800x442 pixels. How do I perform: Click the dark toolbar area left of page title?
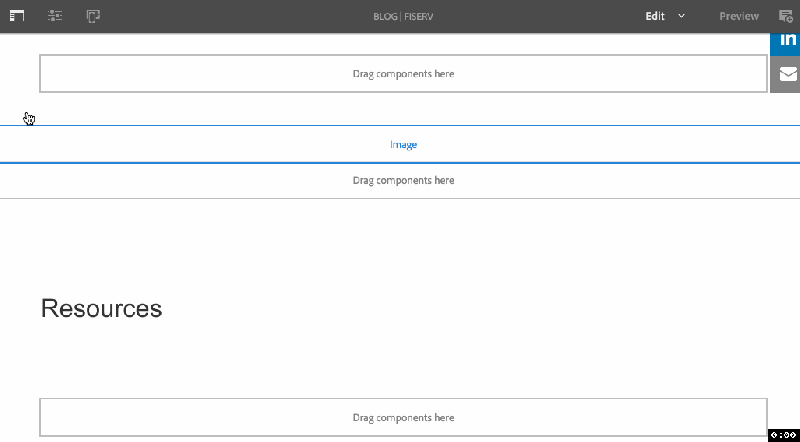[x=235, y=16]
